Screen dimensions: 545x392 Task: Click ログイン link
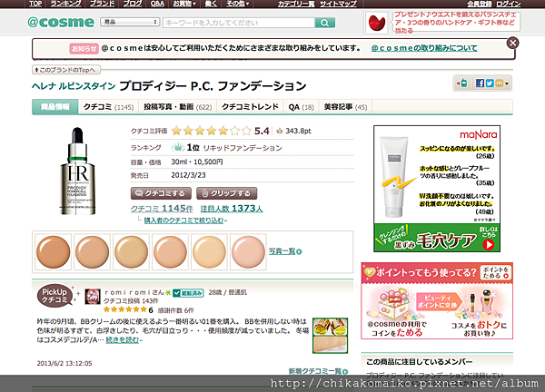click(x=509, y=4)
